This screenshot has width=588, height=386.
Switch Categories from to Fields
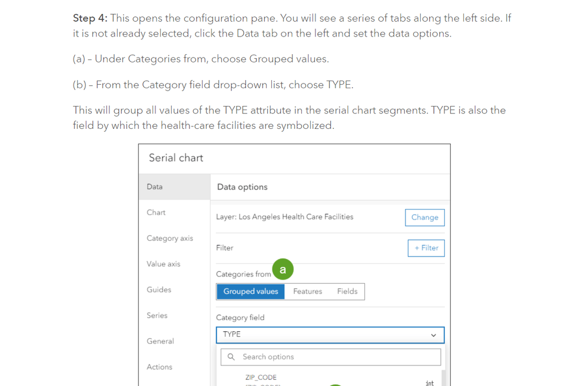347,291
